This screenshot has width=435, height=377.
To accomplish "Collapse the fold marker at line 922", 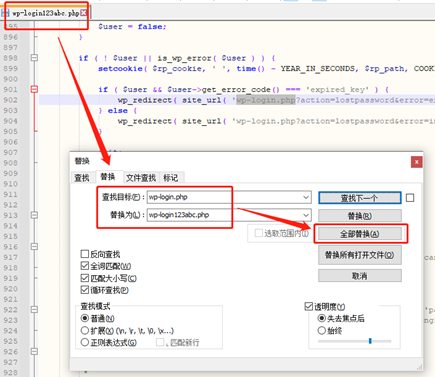I will tap(34, 310).
